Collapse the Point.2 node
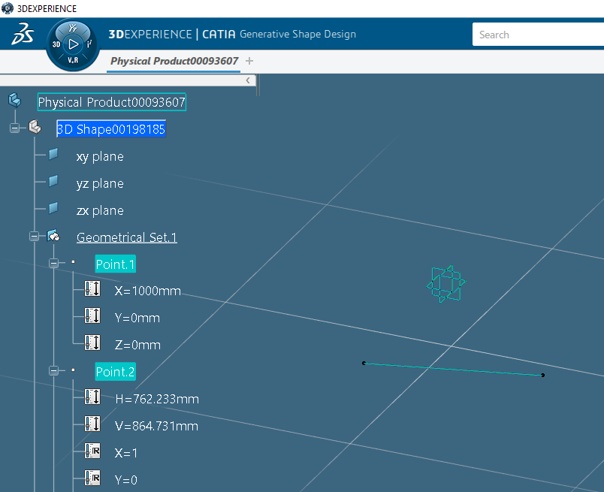 [54, 371]
